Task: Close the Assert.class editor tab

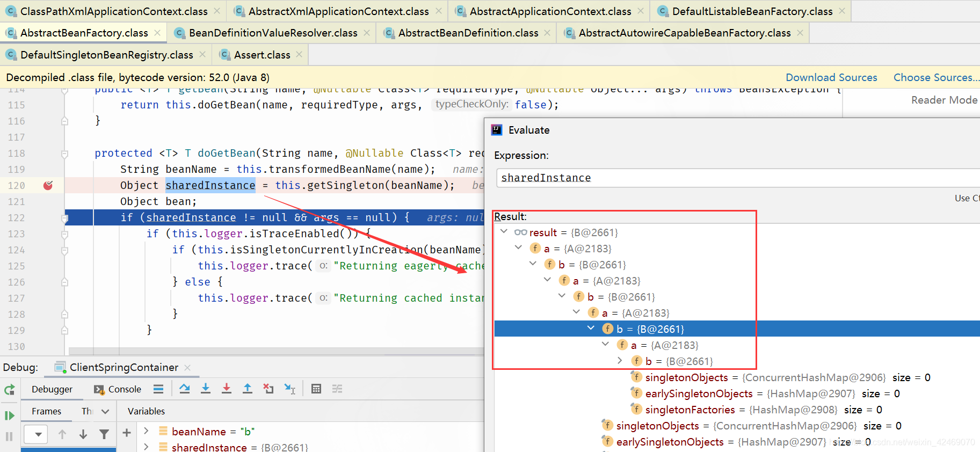Action: point(299,54)
